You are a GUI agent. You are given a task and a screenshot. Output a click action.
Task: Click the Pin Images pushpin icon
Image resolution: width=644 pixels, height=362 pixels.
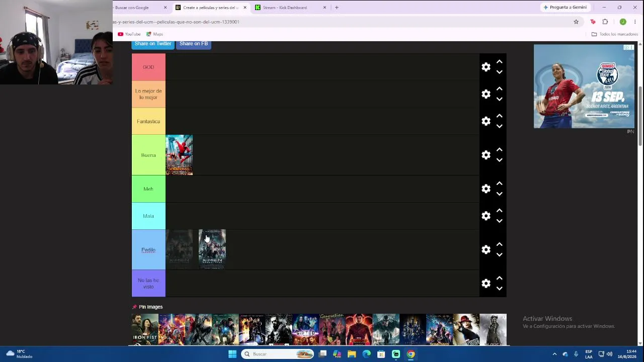click(x=134, y=307)
